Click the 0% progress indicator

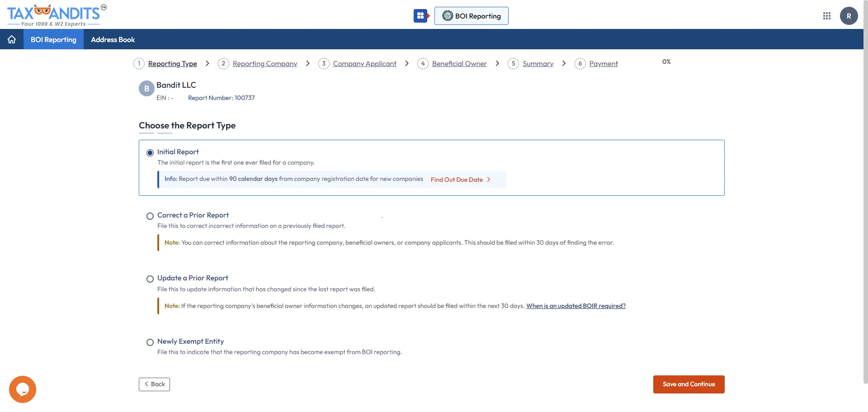click(x=666, y=62)
